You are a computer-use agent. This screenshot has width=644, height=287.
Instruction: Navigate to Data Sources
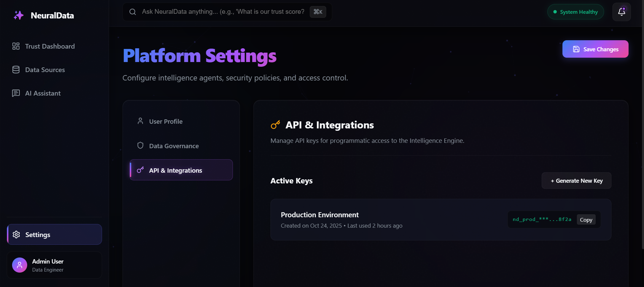(x=45, y=70)
